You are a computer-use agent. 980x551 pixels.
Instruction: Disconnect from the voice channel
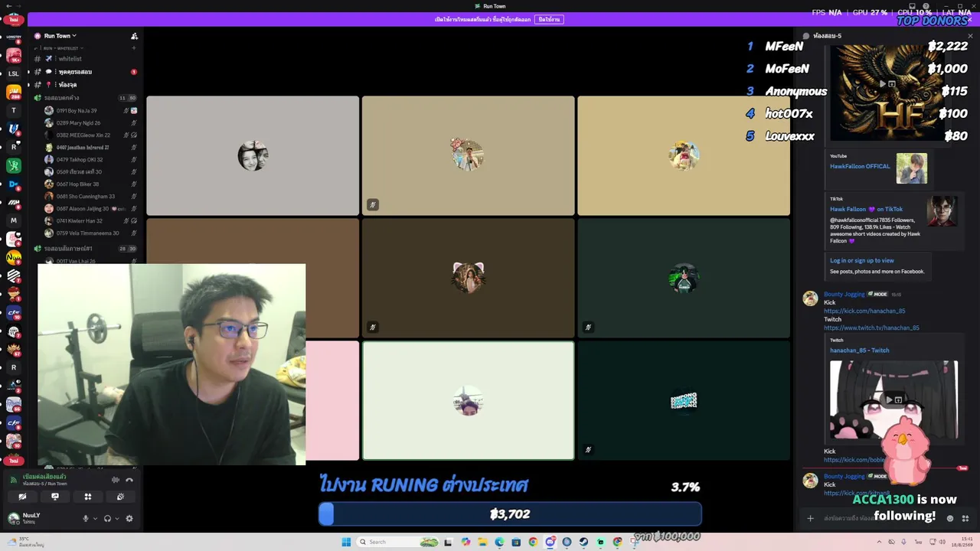click(129, 480)
